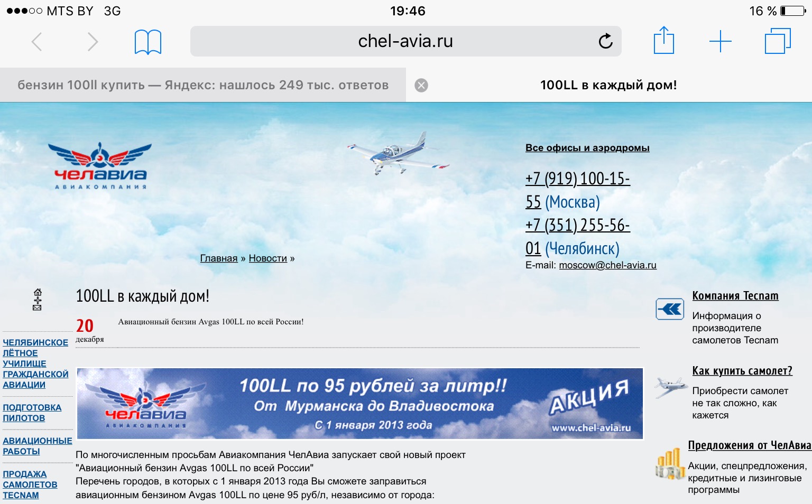This screenshot has width=812, height=504.
Task: Click the ЧелАвиа logo in header
Action: tap(100, 165)
